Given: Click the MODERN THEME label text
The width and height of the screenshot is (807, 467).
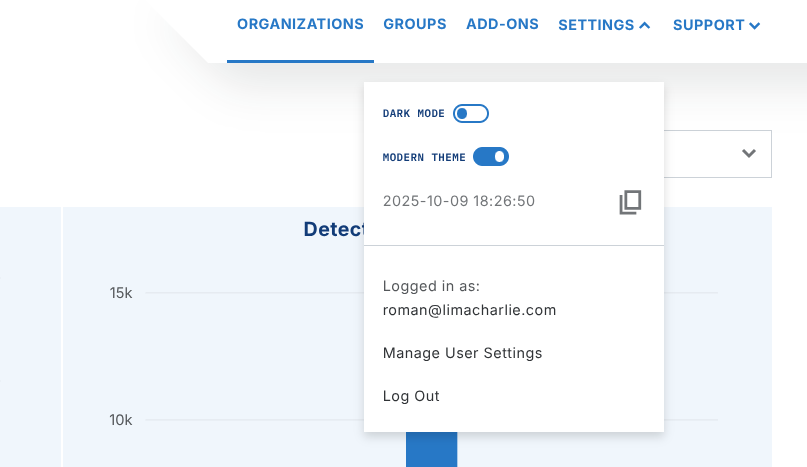Looking at the screenshot, I should pyautogui.click(x=423, y=158).
